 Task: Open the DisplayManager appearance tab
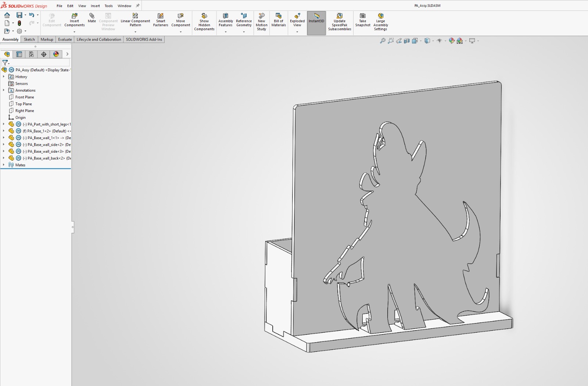pos(56,54)
